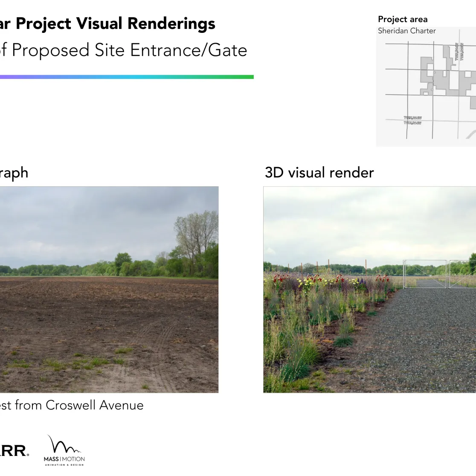Click the 3D render showing the gate
476x476 pixels.
[x=370, y=289]
